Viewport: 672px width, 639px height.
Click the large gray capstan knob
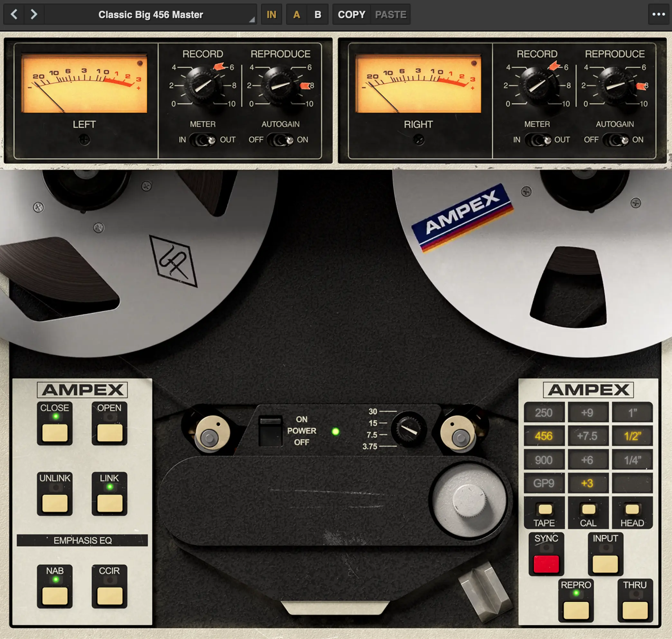click(x=469, y=500)
